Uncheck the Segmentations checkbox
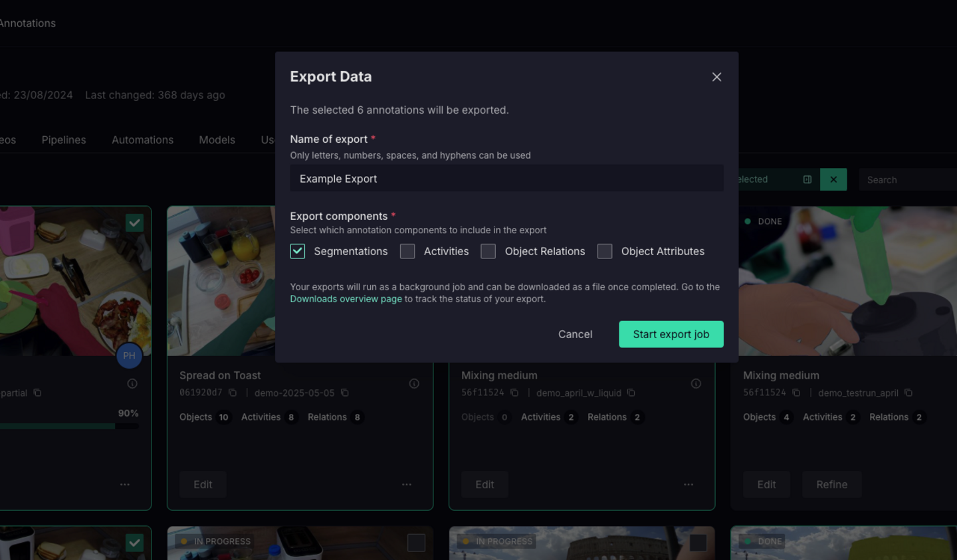Screen dimensions: 957x560 (298, 251)
